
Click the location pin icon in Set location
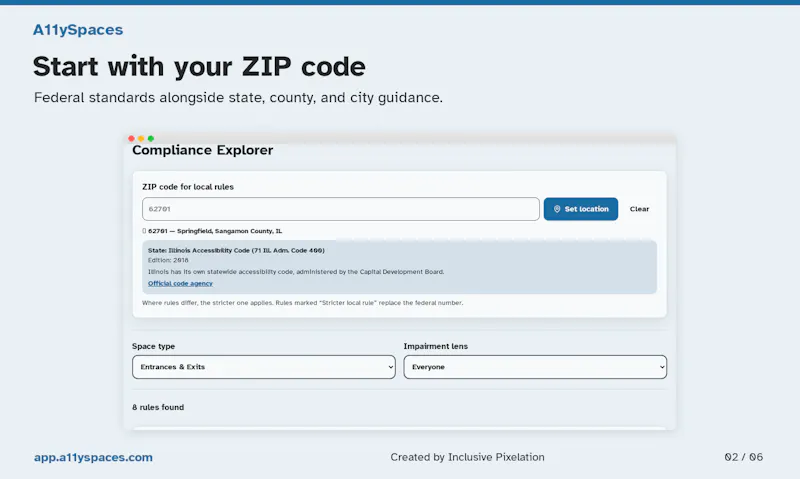click(557, 209)
